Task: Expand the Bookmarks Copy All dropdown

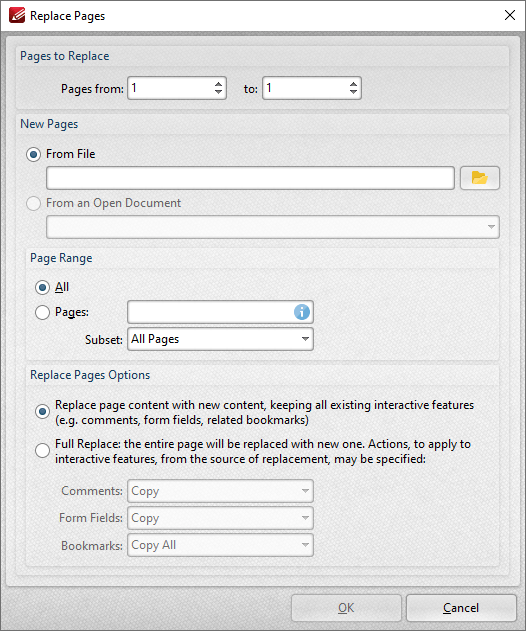Action: coord(220,545)
